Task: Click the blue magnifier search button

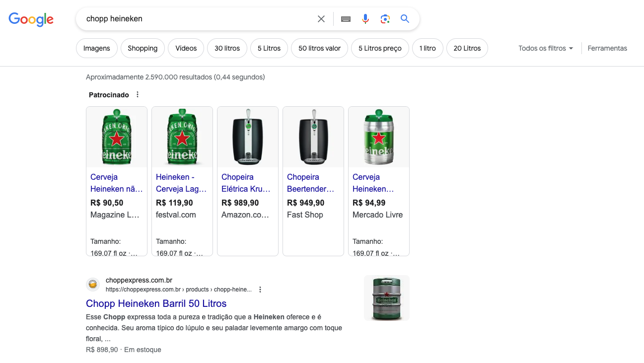Action: [405, 19]
